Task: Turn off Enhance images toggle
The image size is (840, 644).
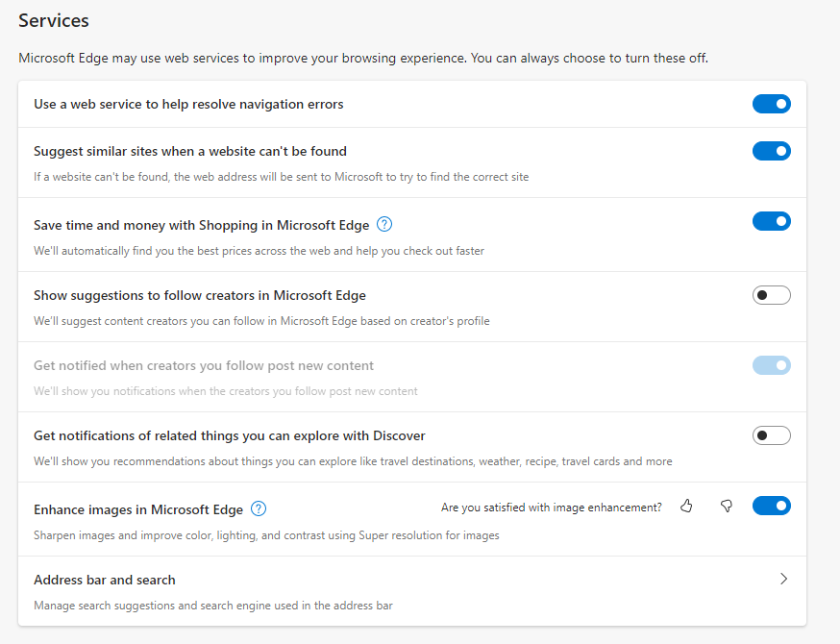Action: click(x=772, y=506)
